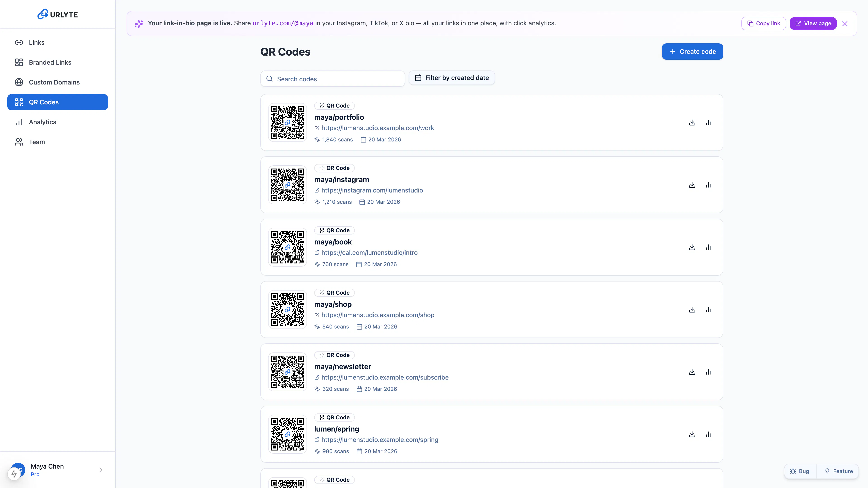Screen dimensions: 868x488
Task: Click the sparkle icon in banner
Action: (x=139, y=23)
